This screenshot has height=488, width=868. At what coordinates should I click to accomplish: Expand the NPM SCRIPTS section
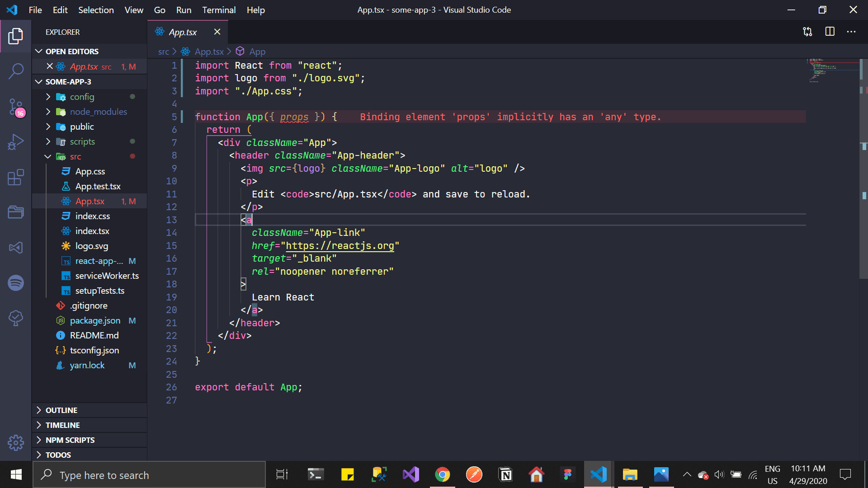coord(70,440)
